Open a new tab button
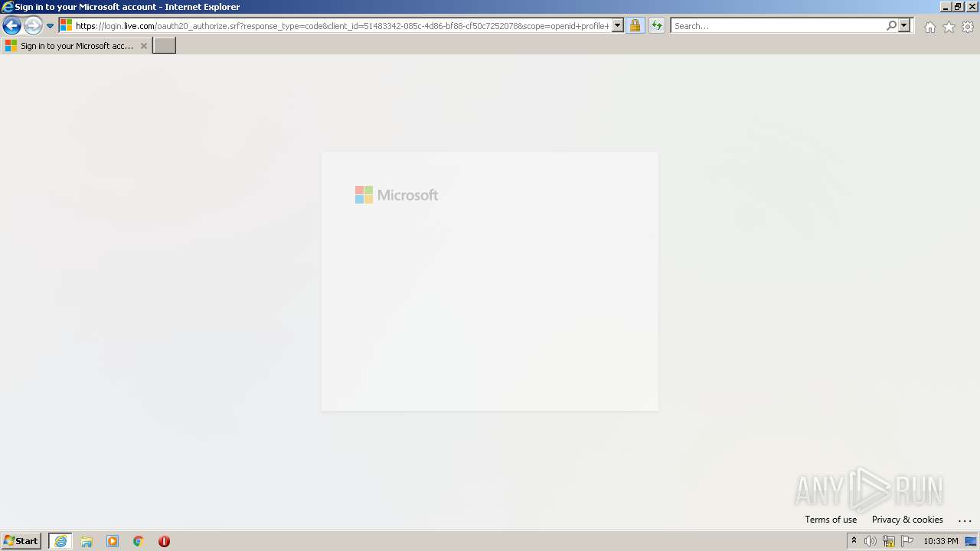 pyautogui.click(x=165, y=46)
